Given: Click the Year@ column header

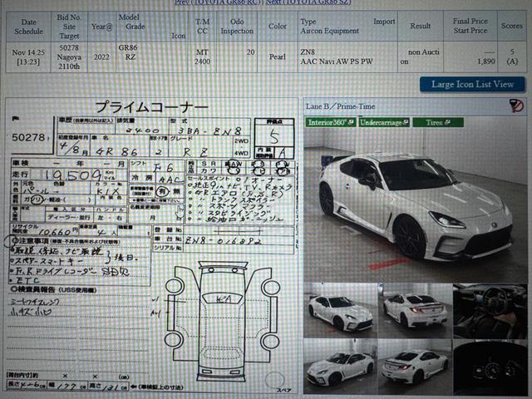Looking at the screenshot, I should pos(101,27).
